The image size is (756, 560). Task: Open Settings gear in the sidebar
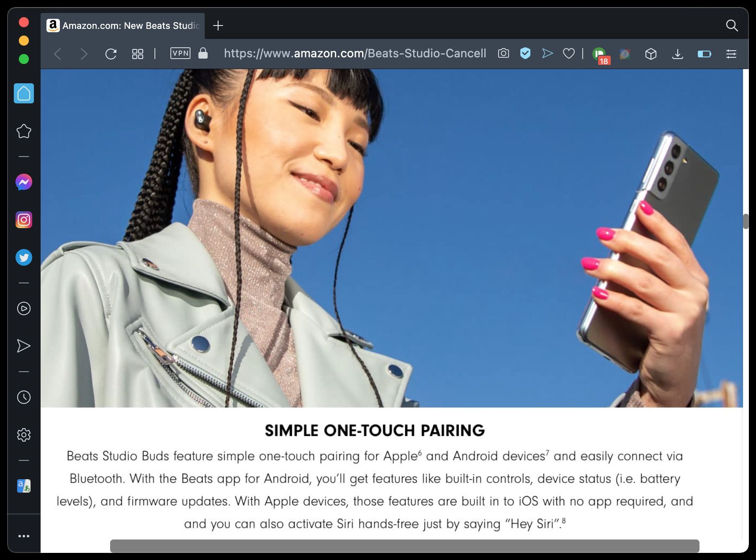click(x=24, y=435)
